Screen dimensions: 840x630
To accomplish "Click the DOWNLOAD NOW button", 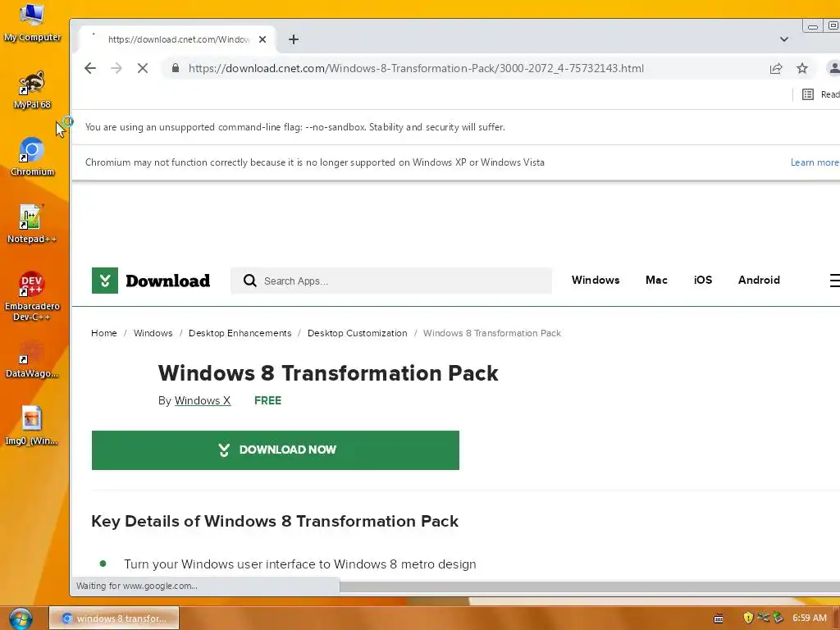I will 276,450.
